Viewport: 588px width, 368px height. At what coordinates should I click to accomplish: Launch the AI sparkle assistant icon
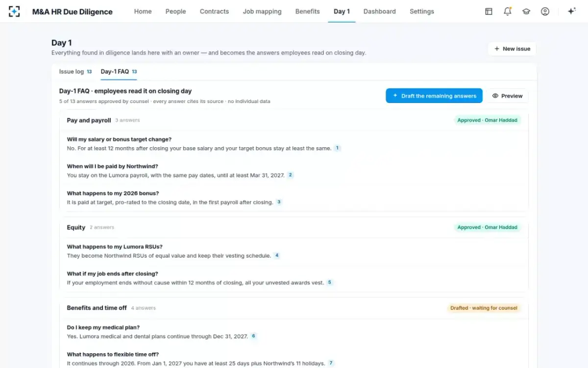pyautogui.click(x=571, y=11)
